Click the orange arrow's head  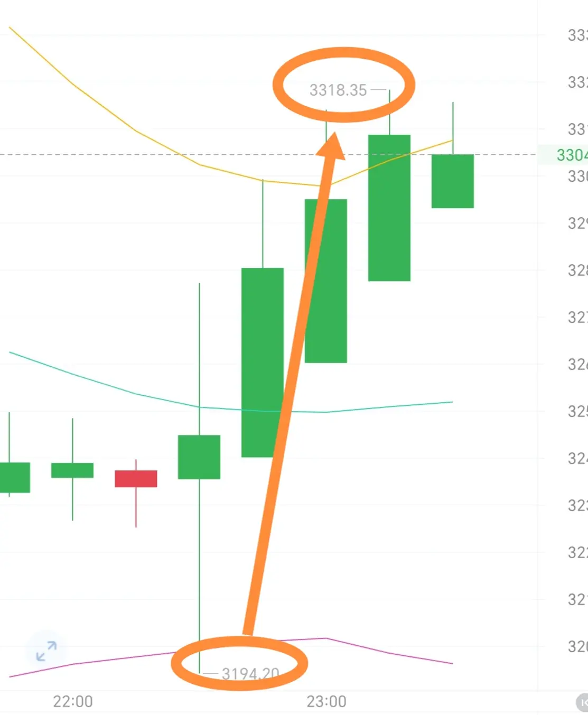(x=332, y=147)
